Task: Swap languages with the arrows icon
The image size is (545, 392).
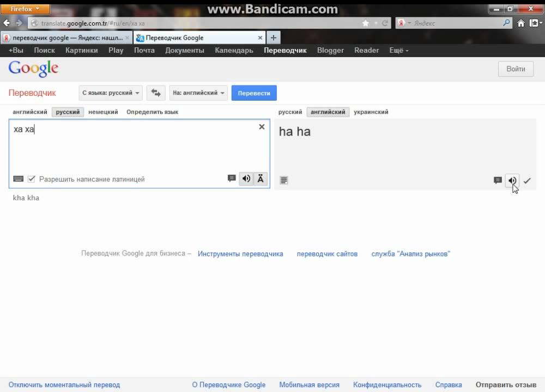Action: click(156, 93)
